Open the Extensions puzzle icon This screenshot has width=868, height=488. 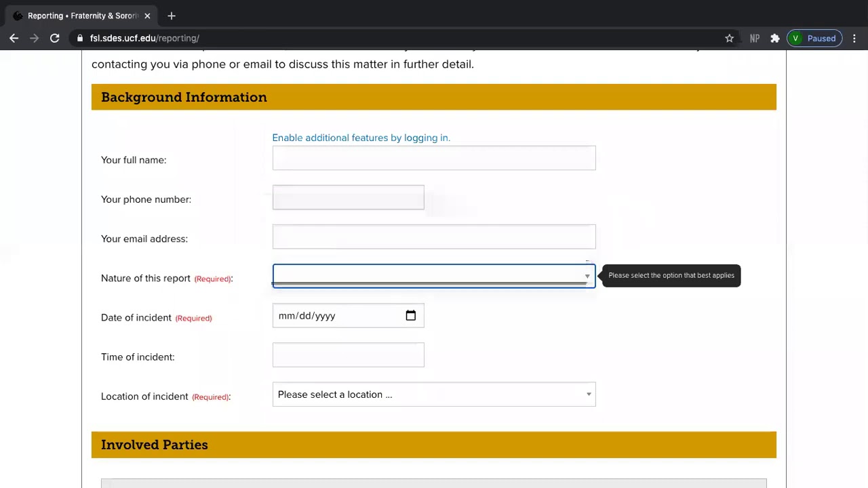[775, 39]
